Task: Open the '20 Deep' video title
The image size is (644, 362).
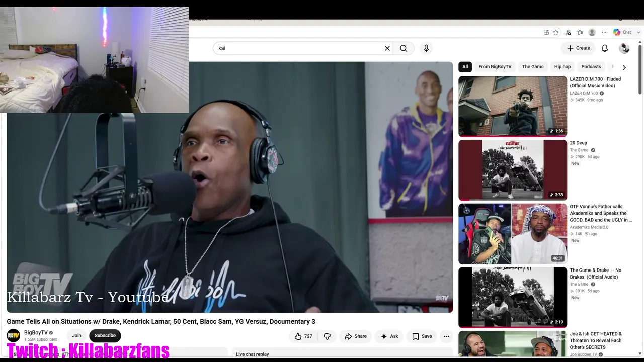Action: [579, 143]
